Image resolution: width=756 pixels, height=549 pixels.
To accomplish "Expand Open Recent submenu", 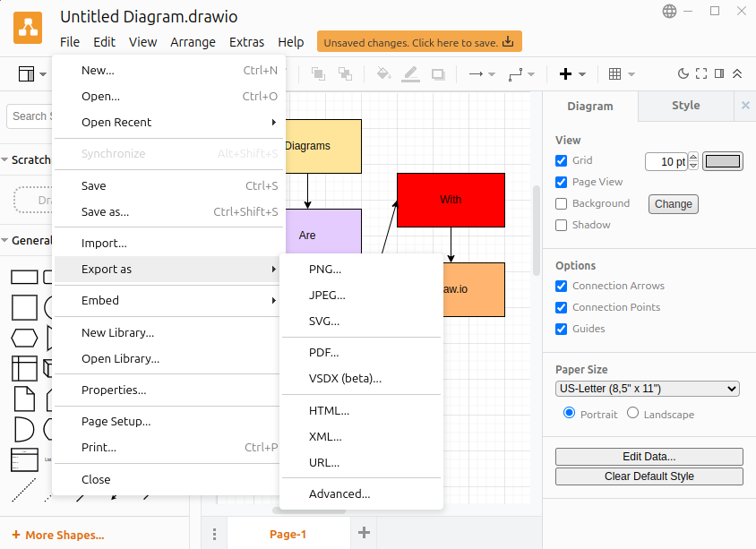I will pyautogui.click(x=169, y=123).
